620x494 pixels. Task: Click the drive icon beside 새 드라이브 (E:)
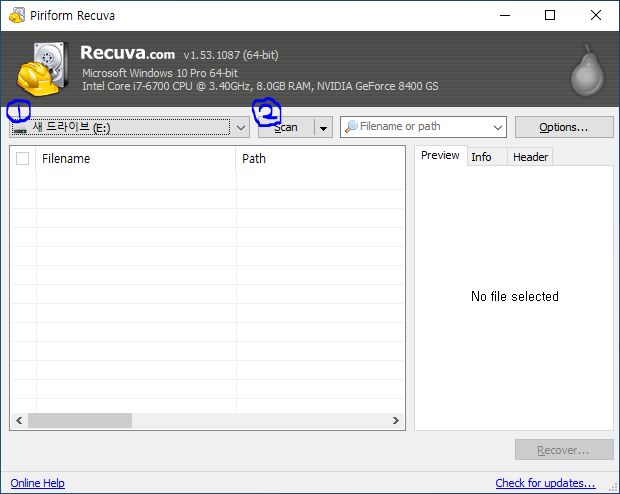click(x=19, y=129)
